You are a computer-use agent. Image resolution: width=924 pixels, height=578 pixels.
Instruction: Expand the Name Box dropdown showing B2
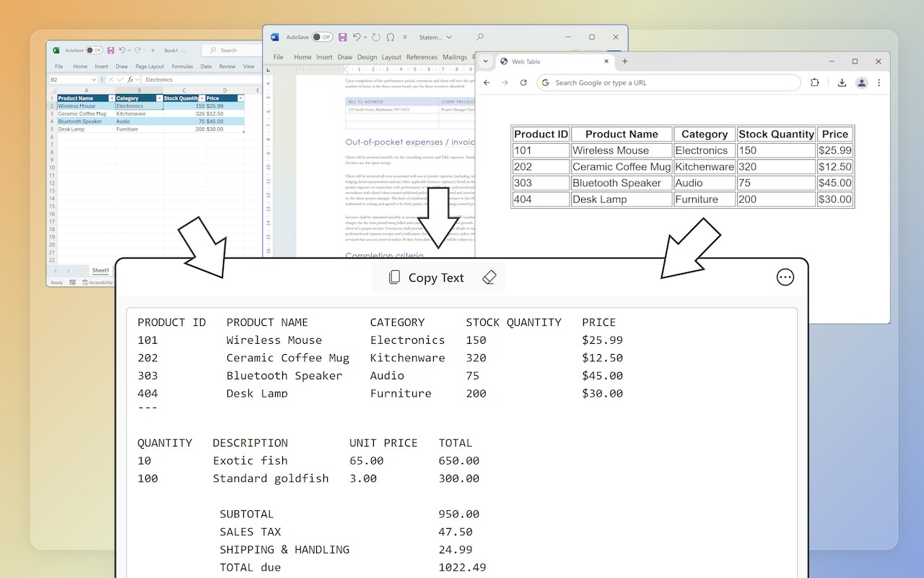94,79
